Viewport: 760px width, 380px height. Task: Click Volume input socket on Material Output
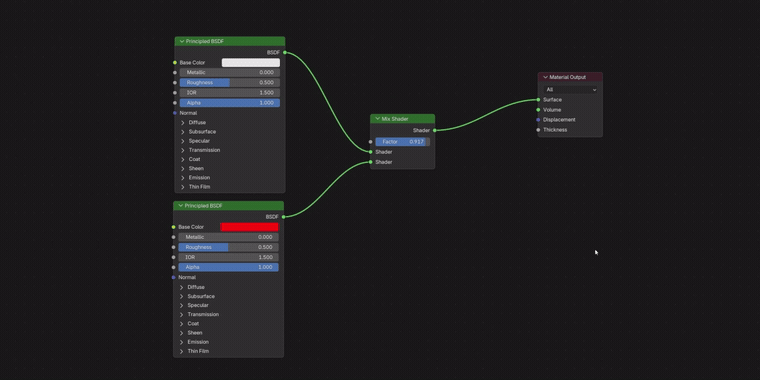[538, 110]
